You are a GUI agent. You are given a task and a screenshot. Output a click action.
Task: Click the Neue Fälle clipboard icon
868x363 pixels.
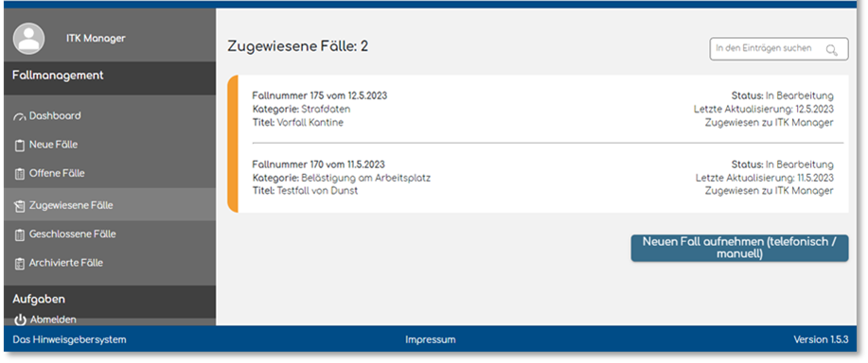click(x=20, y=146)
